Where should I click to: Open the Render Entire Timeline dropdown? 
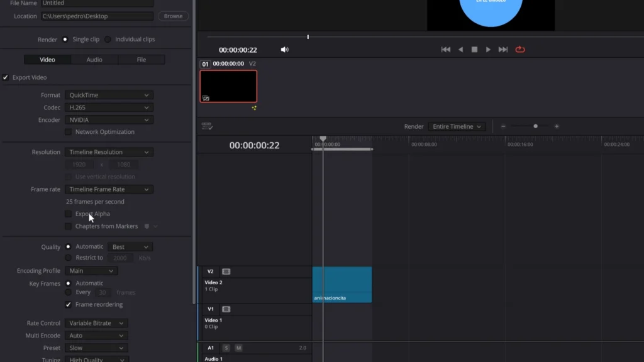[457, 126]
